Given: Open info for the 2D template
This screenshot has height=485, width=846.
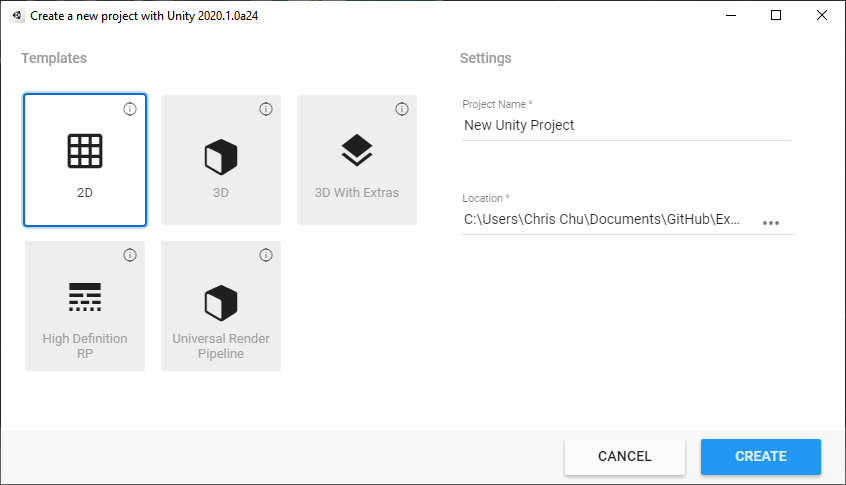Looking at the screenshot, I should coord(130,109).
